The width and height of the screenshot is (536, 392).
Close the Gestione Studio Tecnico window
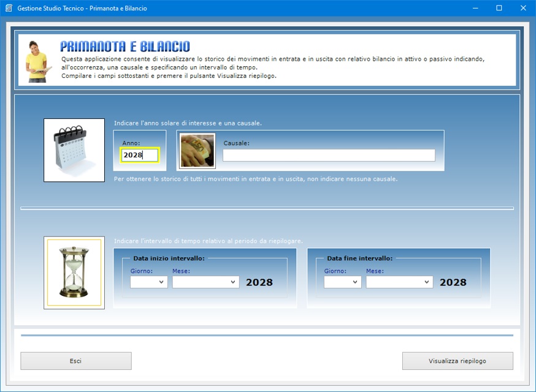[523, 9]
